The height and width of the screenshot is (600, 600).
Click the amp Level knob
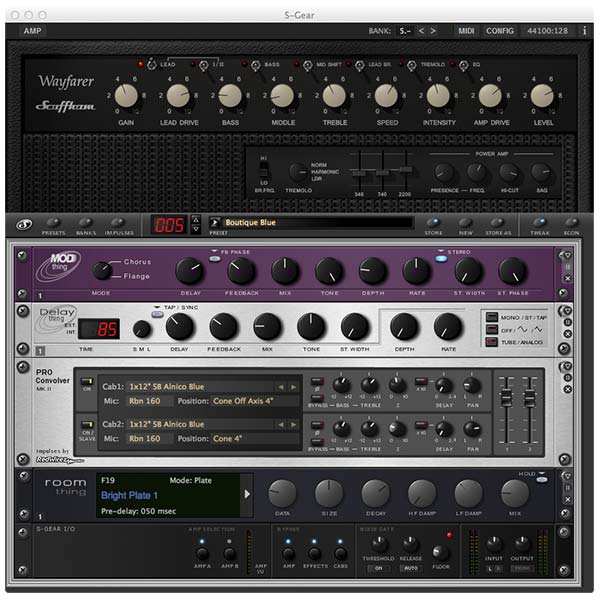pyautogui.click(x=542, y=96)
